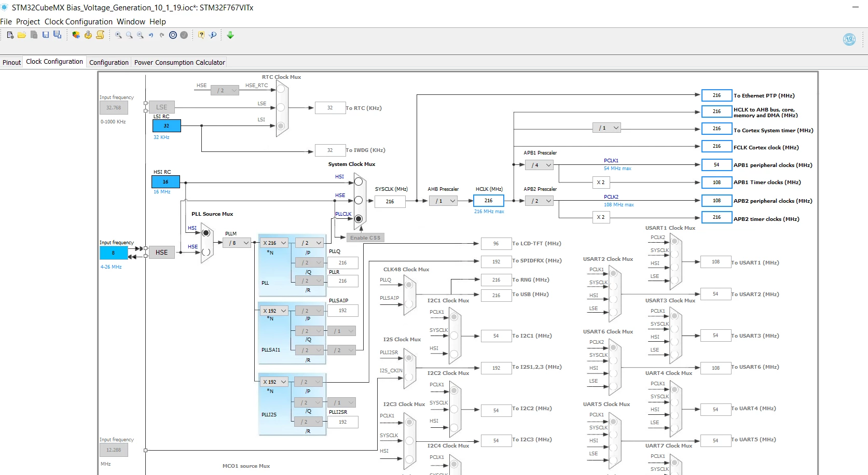868x475 pixels.
Task: Open the AHB Prescaler dropdown
Action: pos(443,201)
